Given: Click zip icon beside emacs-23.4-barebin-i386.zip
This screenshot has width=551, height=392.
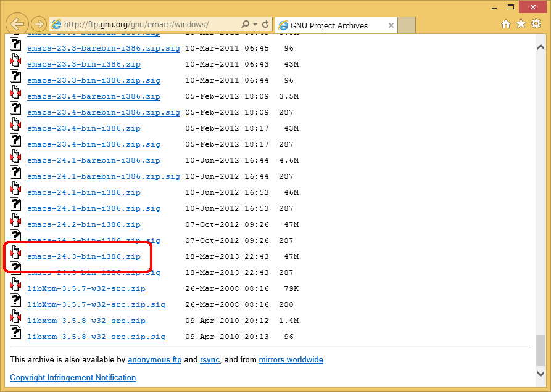Looking at the screenshot, I should coord(15,92).
